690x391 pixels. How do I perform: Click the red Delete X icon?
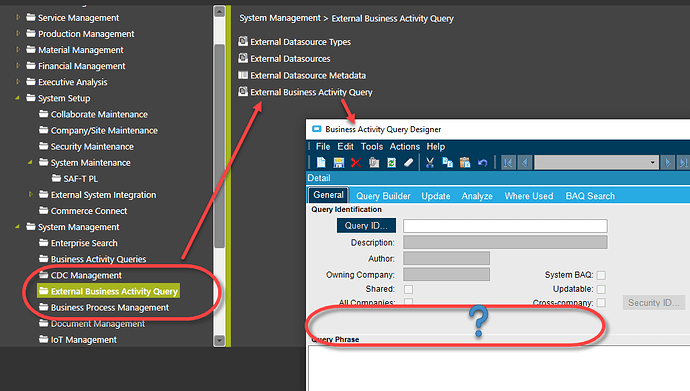click(x=356, y=163)
